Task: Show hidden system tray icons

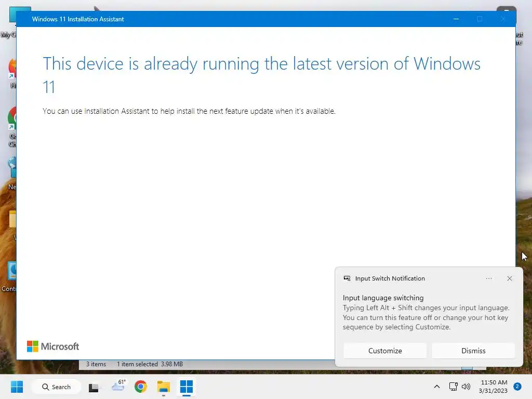Action: click(436, 387)
